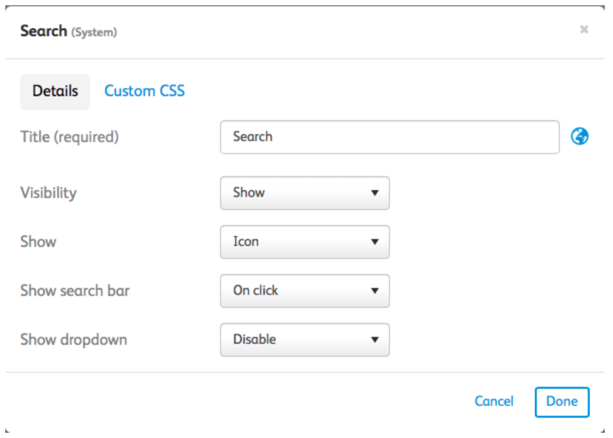The height and width of the screenshot is (438, 613).
Task: Open the Visibility dropdown set to Show
Action: pos(305,193)
